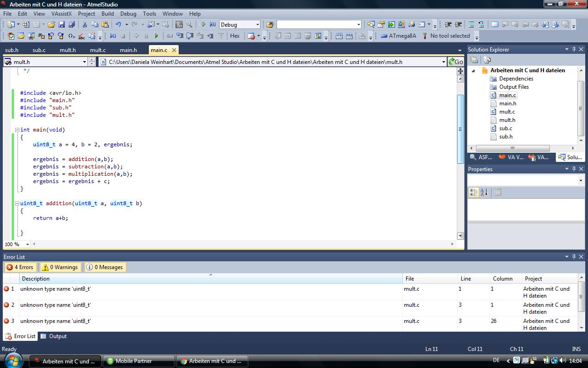Image resolution: width=588 pixels, height=368 pixels.
Task: Open the VAssistX menu
Action: pos(62,14)
